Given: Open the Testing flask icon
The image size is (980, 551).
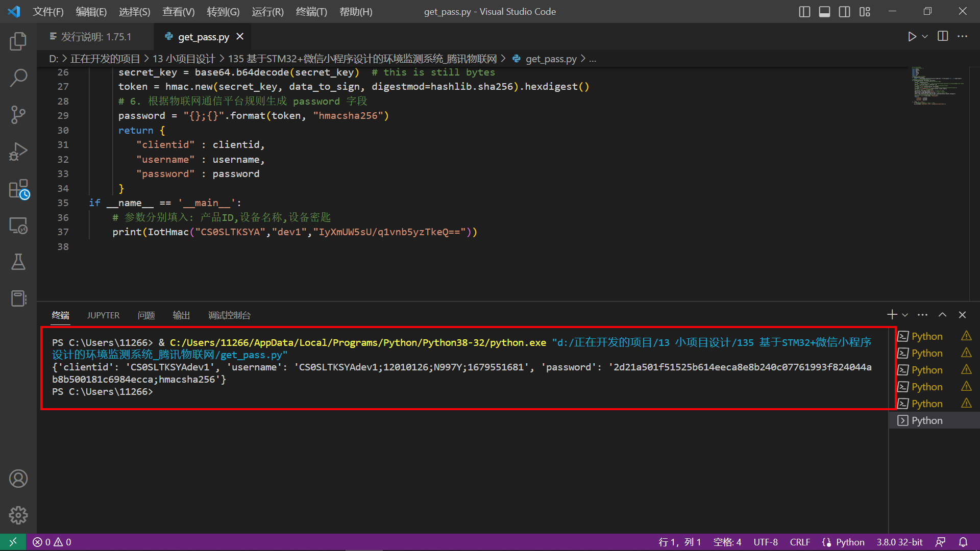Looking at the screenshot, I should click(x=18, y=262).
